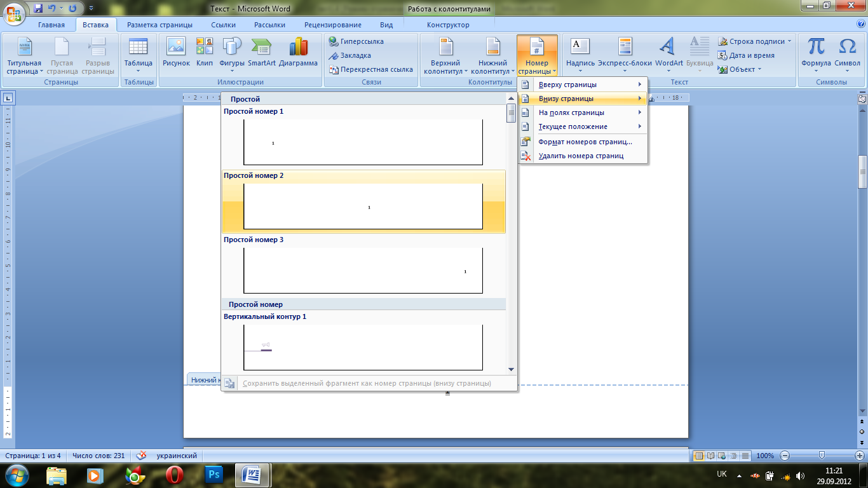The image size is (868, 488).
Task: Click Строка подписи
Action: pos(755,41)
